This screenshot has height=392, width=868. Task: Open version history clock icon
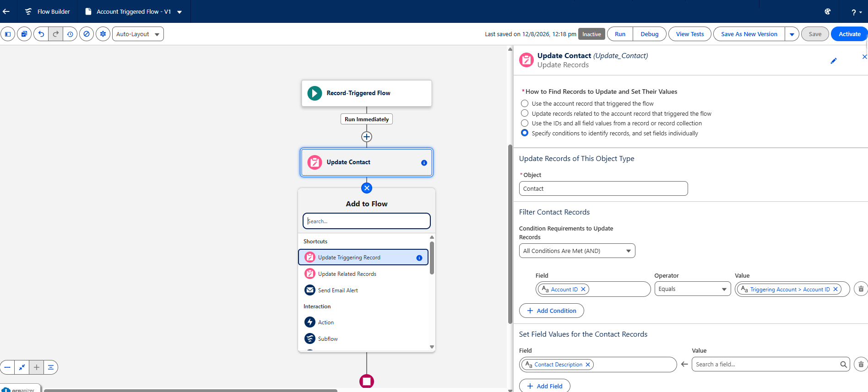[x=70, y=34]
